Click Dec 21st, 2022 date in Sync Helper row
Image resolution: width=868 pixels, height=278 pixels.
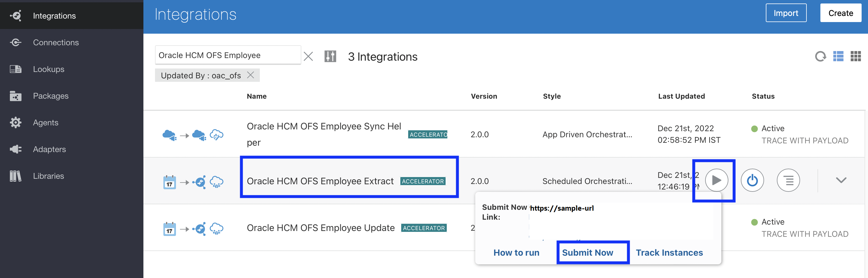(685, 128)
